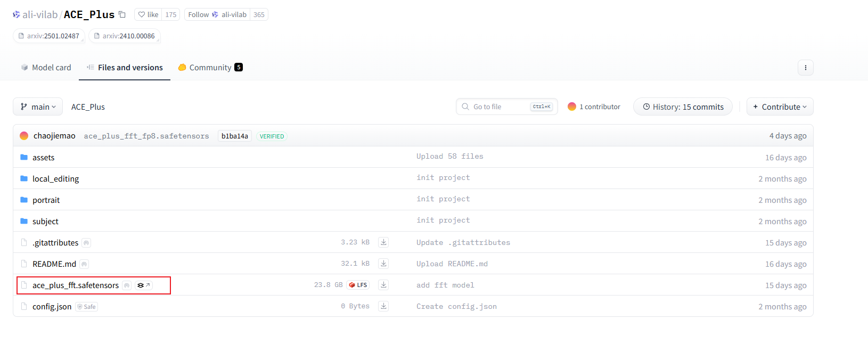Switch to the Community tab
The image size is (868, 344).
point(210,68)
